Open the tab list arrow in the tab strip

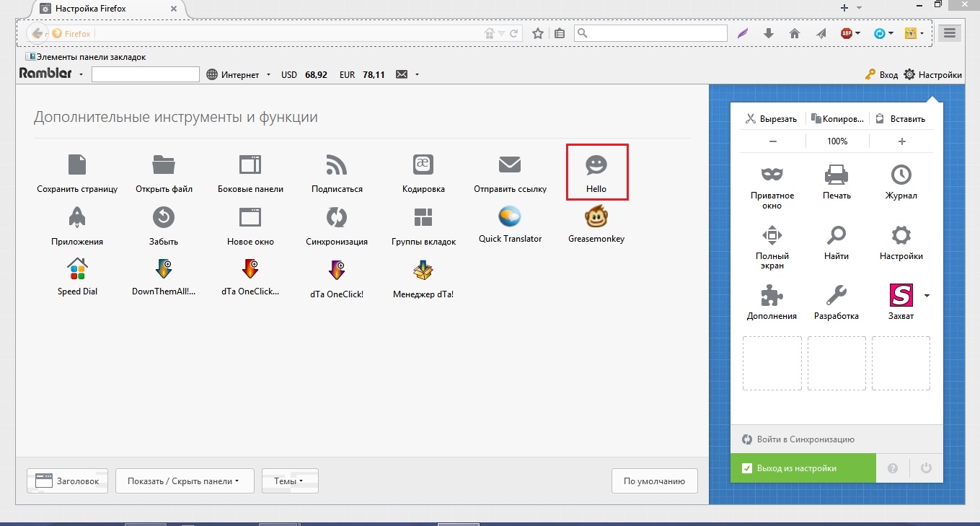(x=859, y=7)
